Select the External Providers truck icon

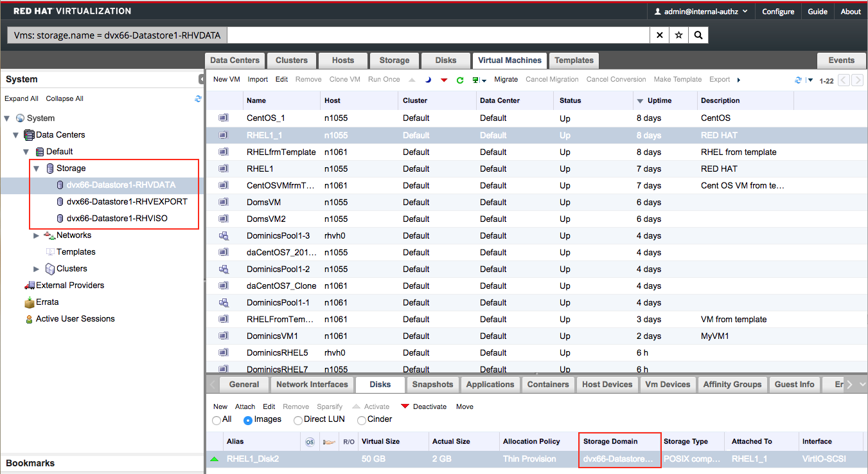29,286
